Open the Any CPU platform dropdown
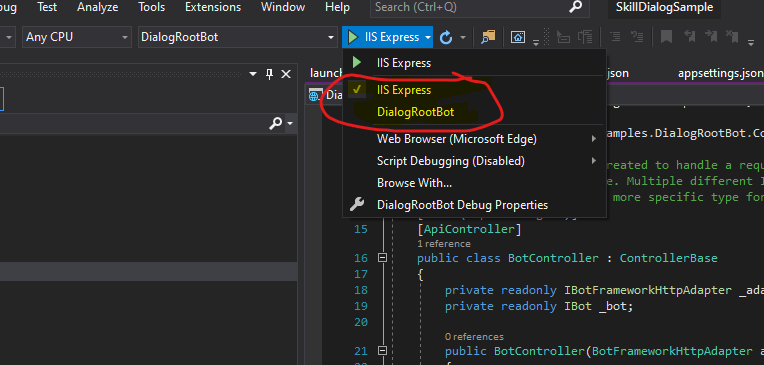The height and width of the screenshot is (365, 764). (76, 37)
